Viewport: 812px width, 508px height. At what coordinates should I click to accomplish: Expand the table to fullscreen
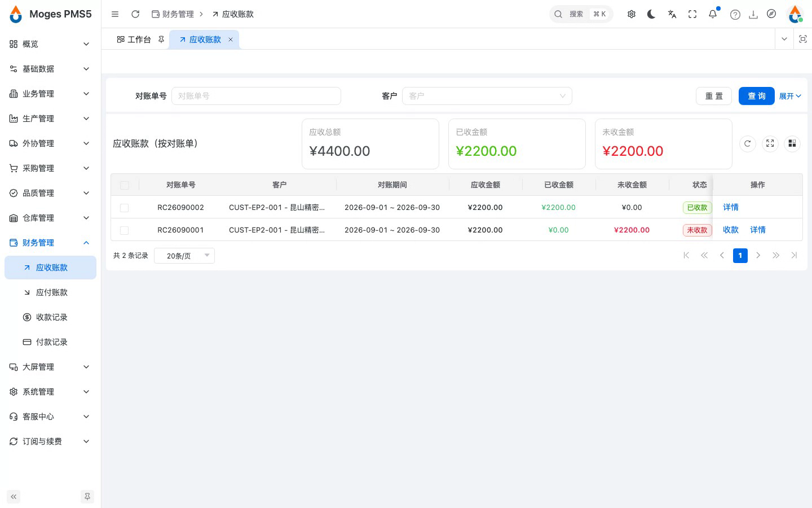click(770, 144)
